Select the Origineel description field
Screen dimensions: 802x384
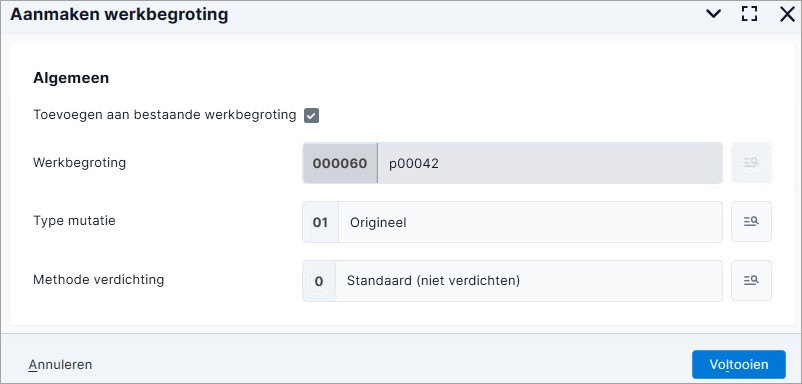point(530,222)
